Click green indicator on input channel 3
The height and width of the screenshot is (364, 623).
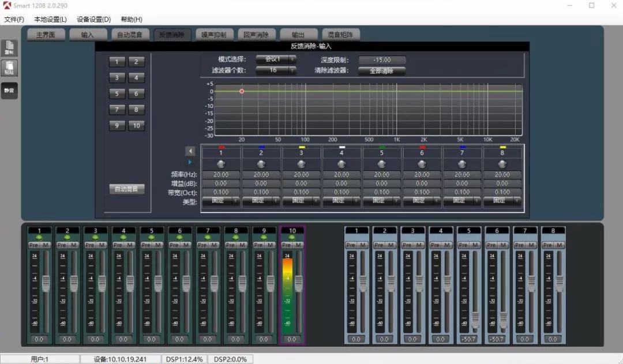[x=95, y=238]
